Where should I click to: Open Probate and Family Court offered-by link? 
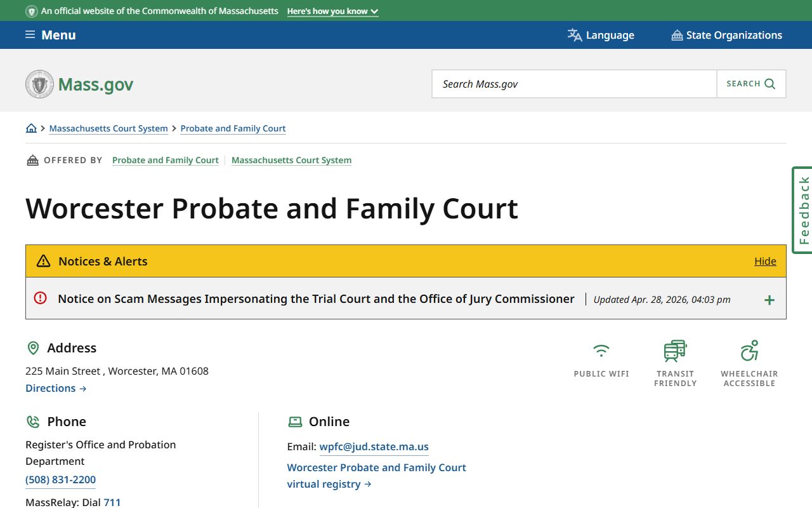pyautogui.click(x=166, y=160)
